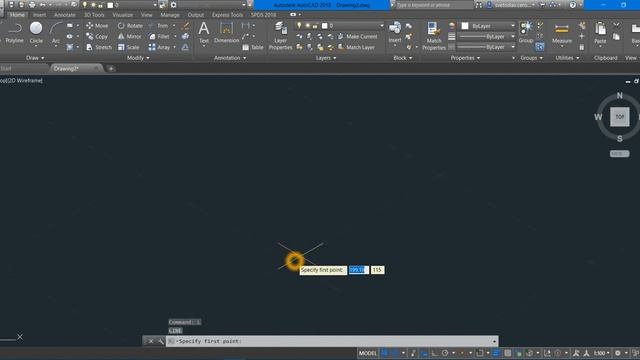Toggle annotation visibility icon in status bar
Image resolution: width=640 pixels, height=360 pixels.
pyautogui.click(x=576, y=353)
